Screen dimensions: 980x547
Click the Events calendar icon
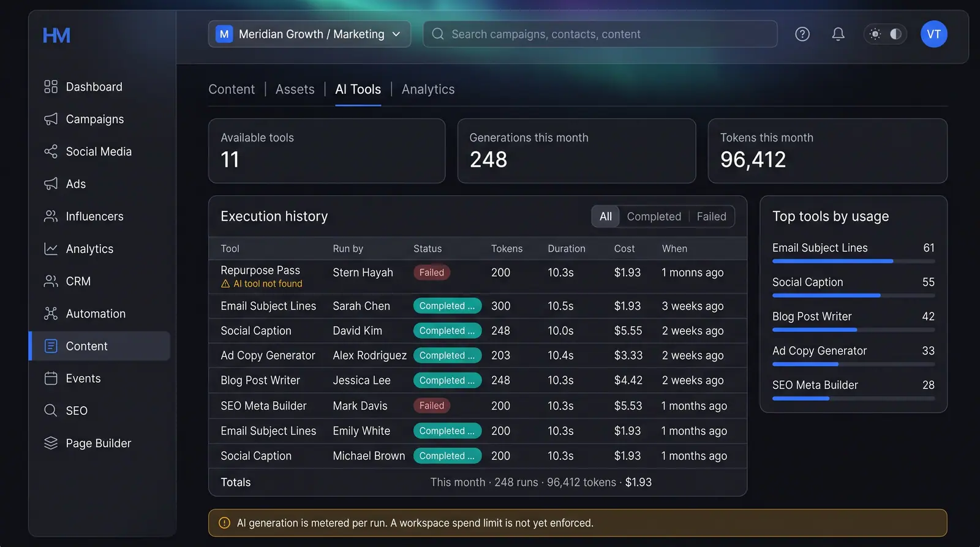(51, 379)
